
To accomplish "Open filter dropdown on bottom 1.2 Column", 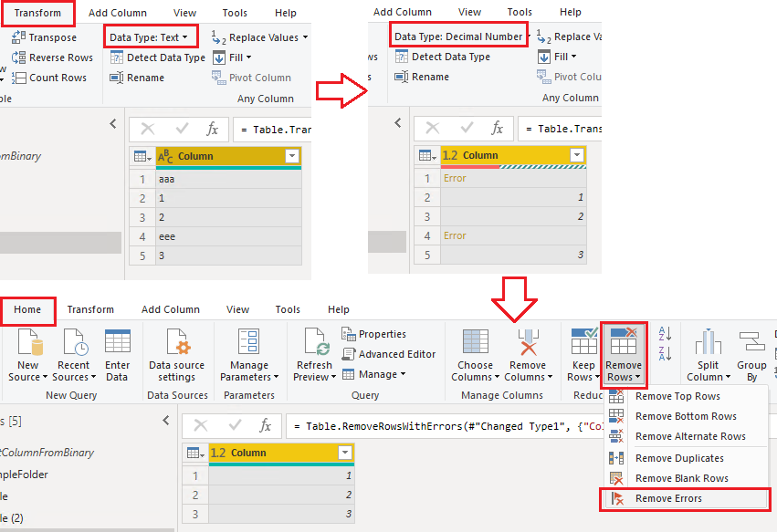I will pos(345,453).
